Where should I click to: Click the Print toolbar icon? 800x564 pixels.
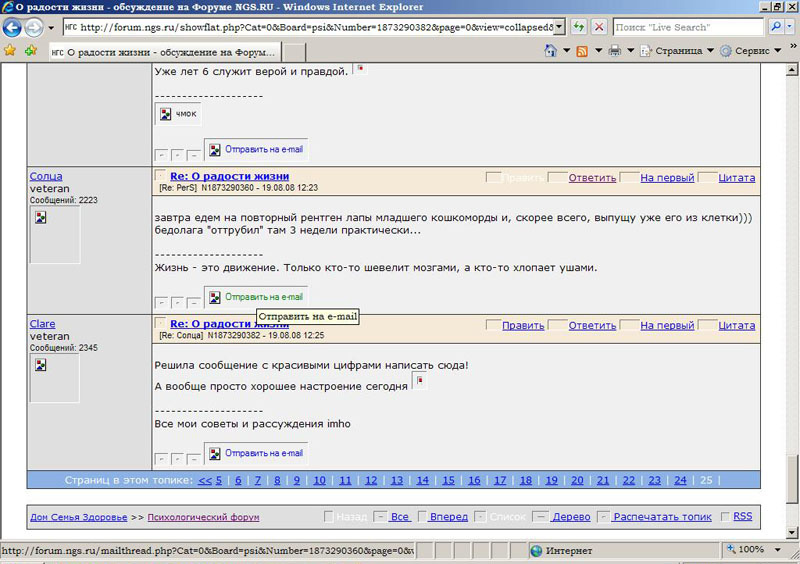pyautogui.click(x=615, y=50)
